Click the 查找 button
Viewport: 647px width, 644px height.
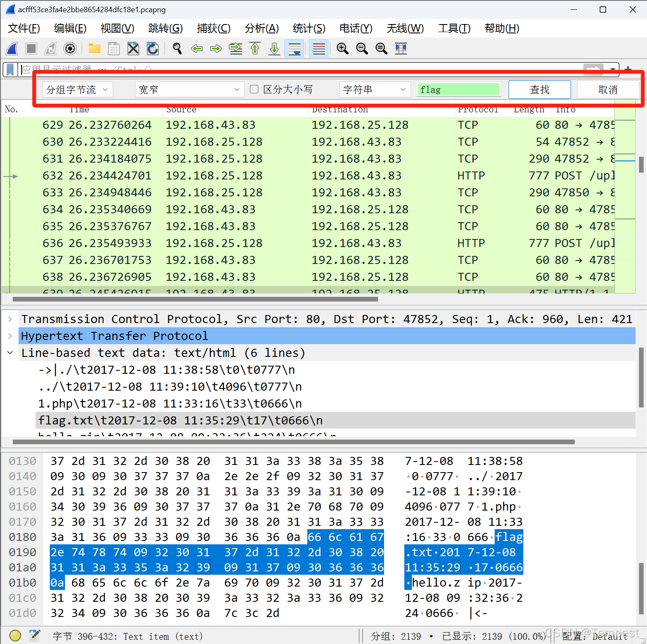[539, 89]
